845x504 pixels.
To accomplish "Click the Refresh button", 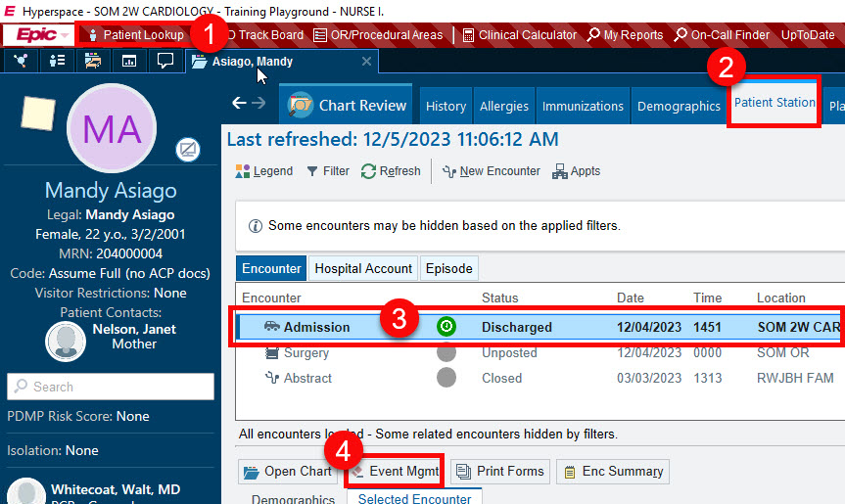I will 391,171.
